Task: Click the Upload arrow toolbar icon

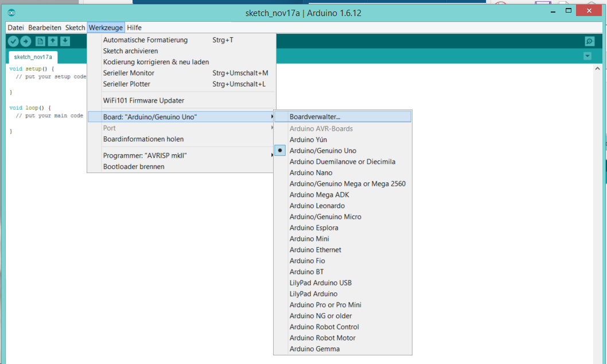Action: point(26,41)
